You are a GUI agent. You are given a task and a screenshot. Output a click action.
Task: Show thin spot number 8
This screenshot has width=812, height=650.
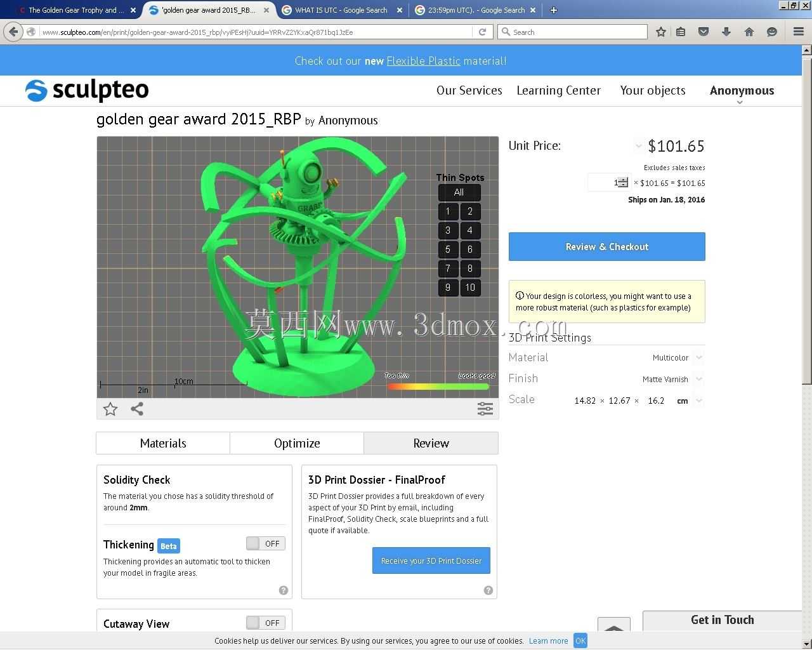470,269
